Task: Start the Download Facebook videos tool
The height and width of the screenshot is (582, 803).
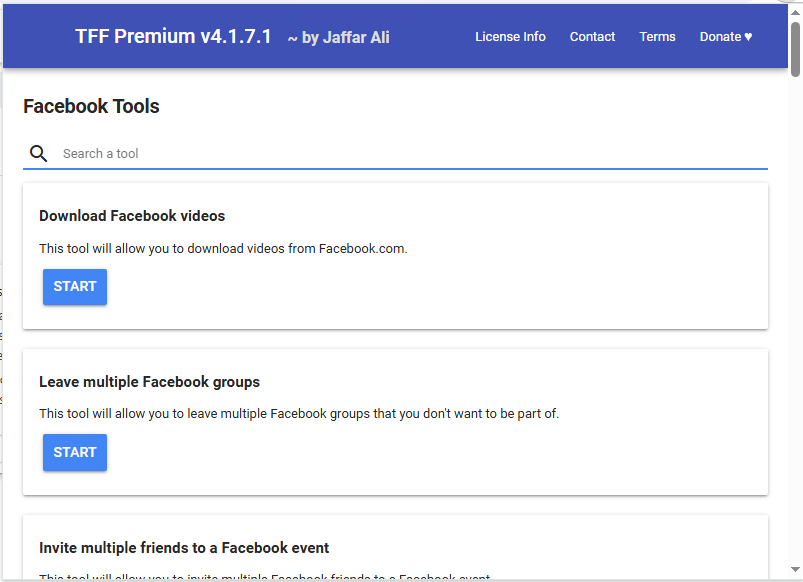Action: 74,287
